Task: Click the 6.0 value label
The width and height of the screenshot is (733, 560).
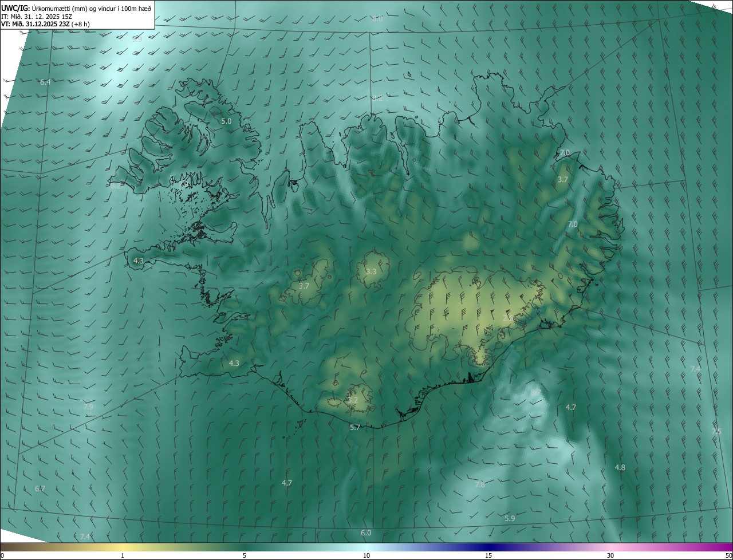Action: 366,533
